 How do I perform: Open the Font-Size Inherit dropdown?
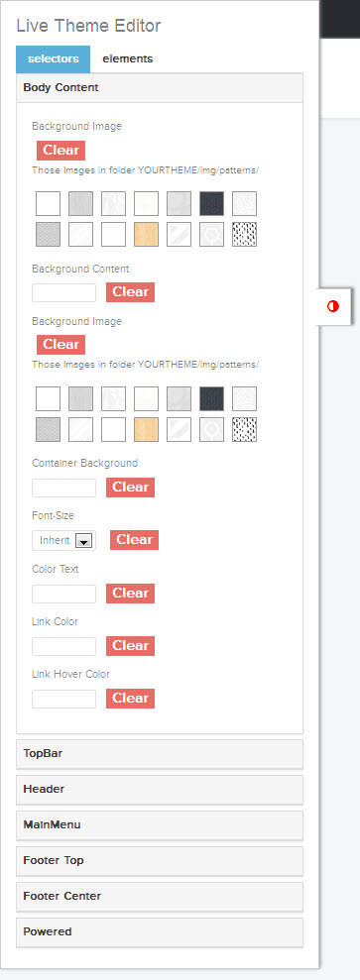pos(63,541)
